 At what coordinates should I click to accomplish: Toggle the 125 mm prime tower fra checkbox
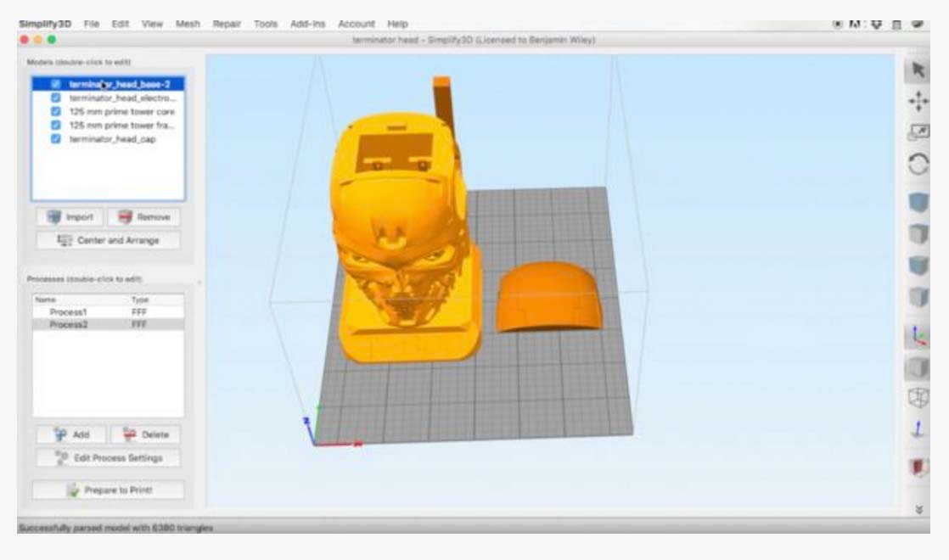(56, 126)
